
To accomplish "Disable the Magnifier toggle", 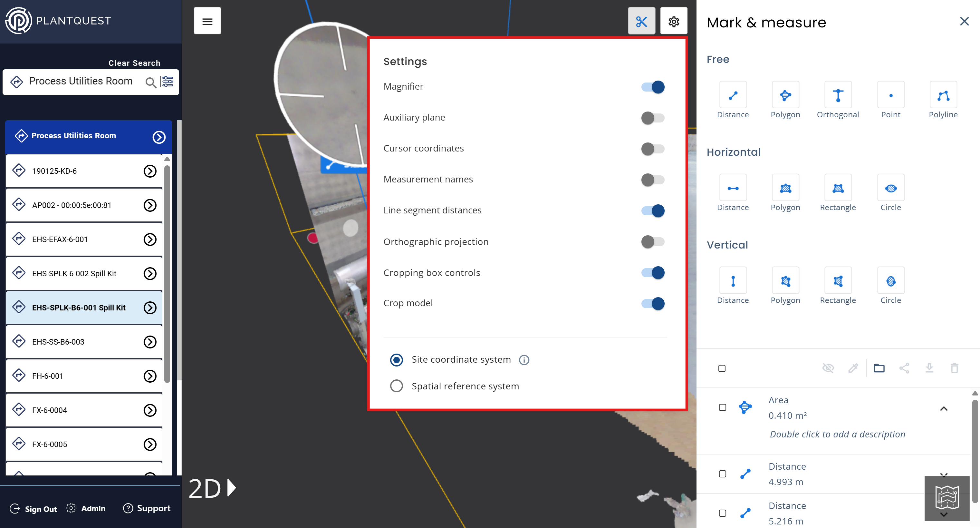I will 652,87.
